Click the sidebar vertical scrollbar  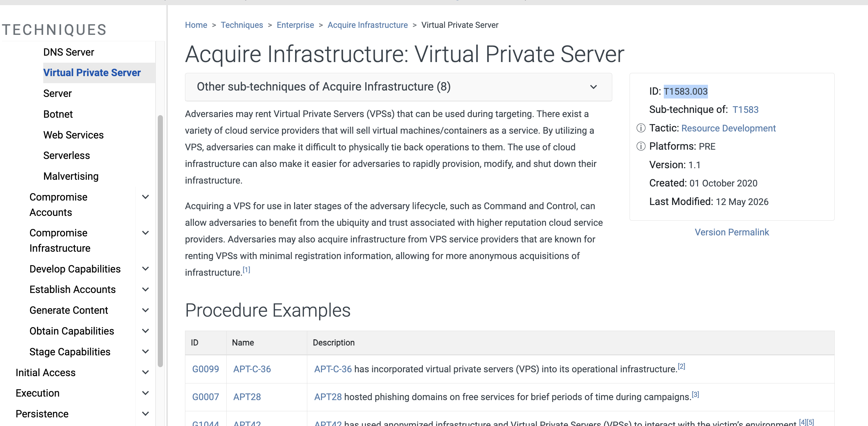(160, 241)
